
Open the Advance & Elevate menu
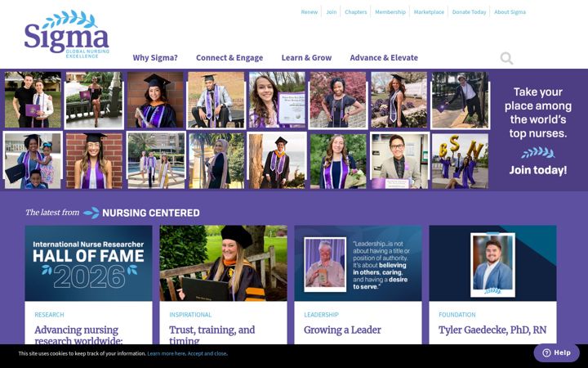tap(384, 58)
